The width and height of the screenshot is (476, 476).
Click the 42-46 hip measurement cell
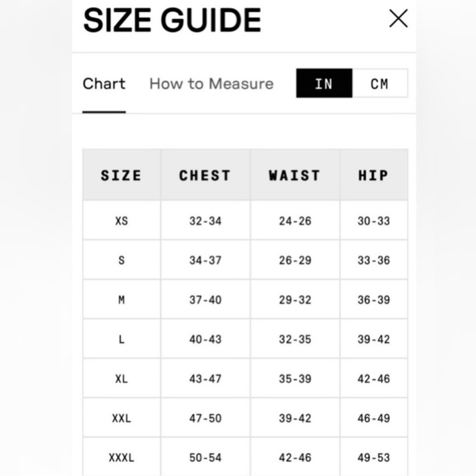point(374,378)
